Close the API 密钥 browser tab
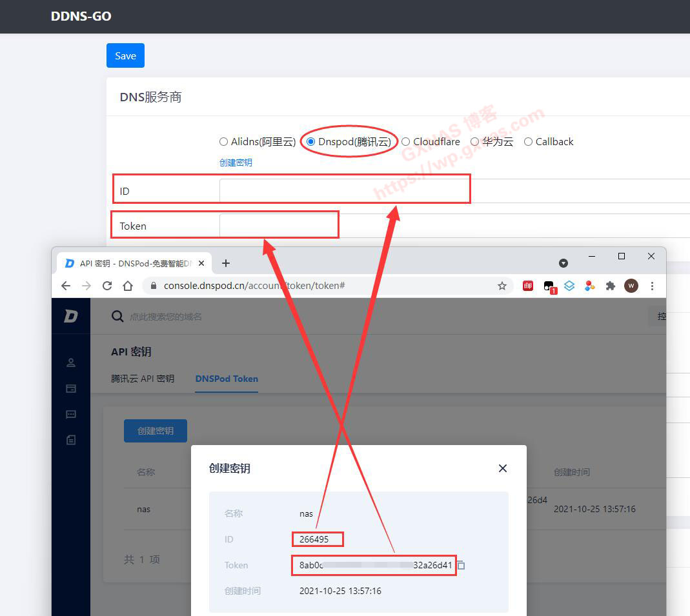 click(x=201, y=263)
